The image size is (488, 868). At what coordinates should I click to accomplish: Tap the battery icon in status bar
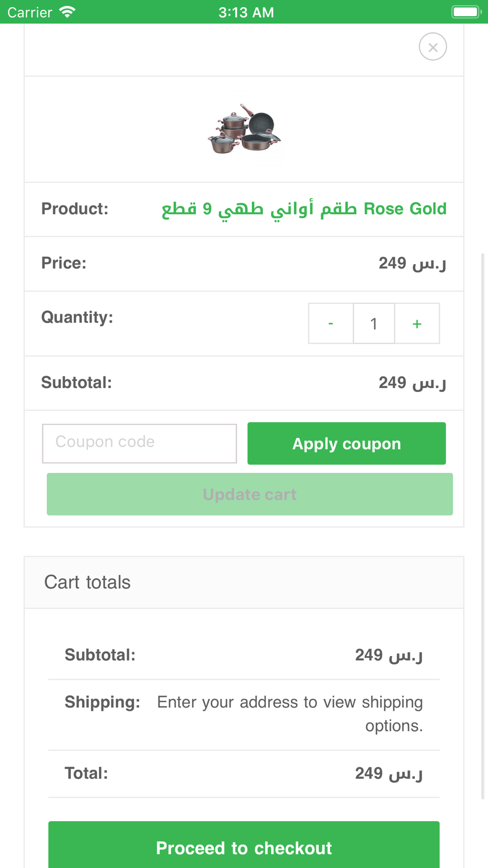click(x=466, y=12)
